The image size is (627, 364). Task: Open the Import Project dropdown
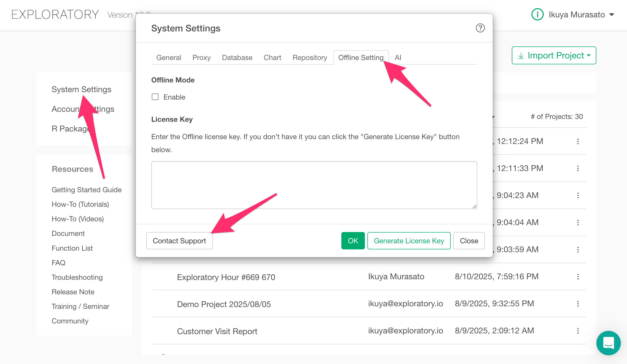pos(554,55)
